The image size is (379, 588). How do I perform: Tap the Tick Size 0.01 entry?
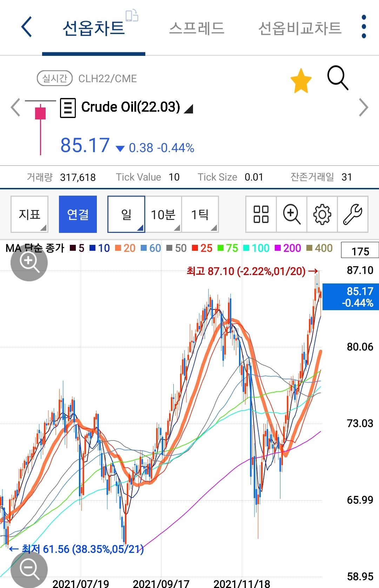pos(230,177)
